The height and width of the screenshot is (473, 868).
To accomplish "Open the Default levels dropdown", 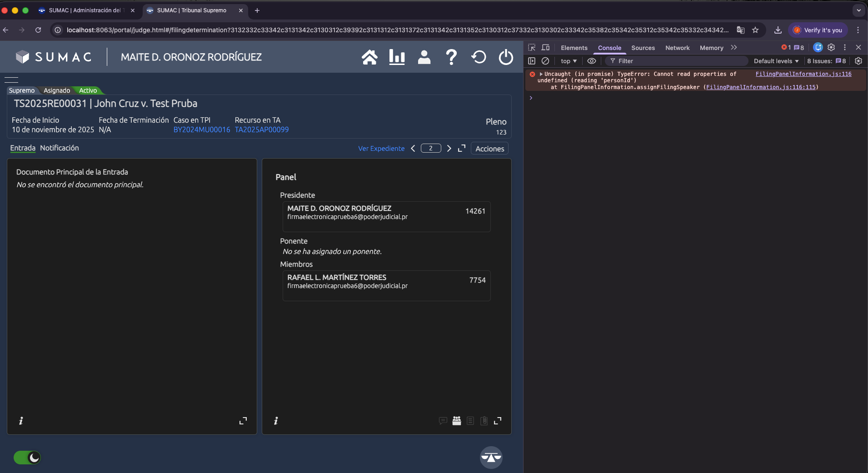I will pyautogui.click(x=776, y=61).
